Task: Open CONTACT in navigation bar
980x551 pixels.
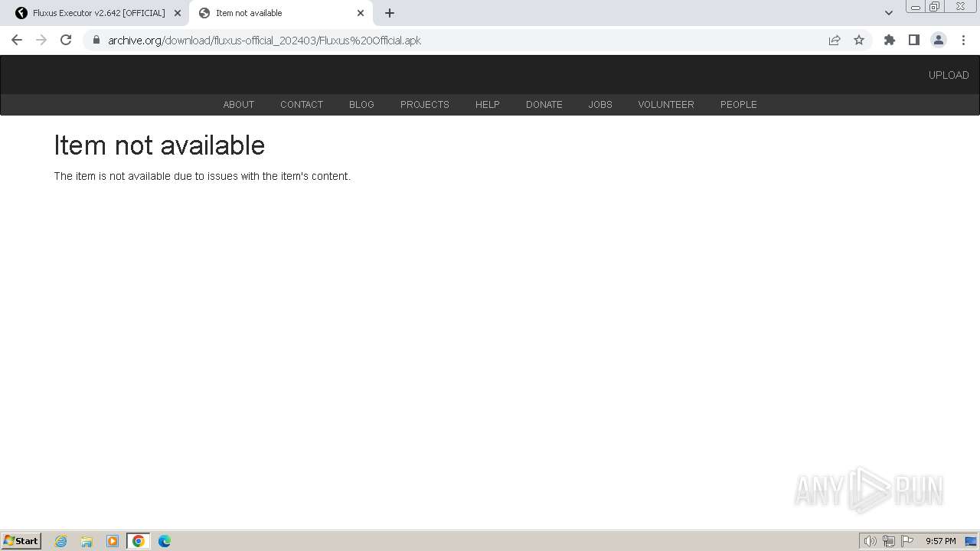Action: pyautogui.click(x=302, y=105)
